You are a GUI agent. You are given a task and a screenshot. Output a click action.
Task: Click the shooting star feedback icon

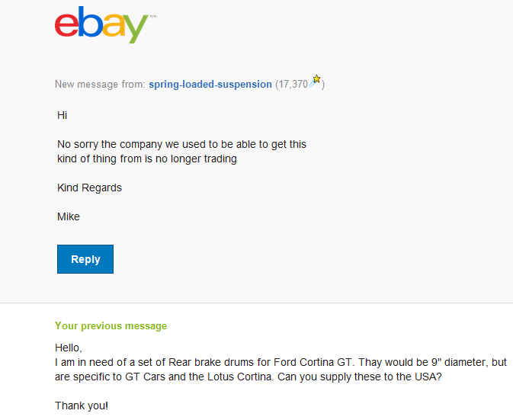pyautogui.click(x=316, y=81)
